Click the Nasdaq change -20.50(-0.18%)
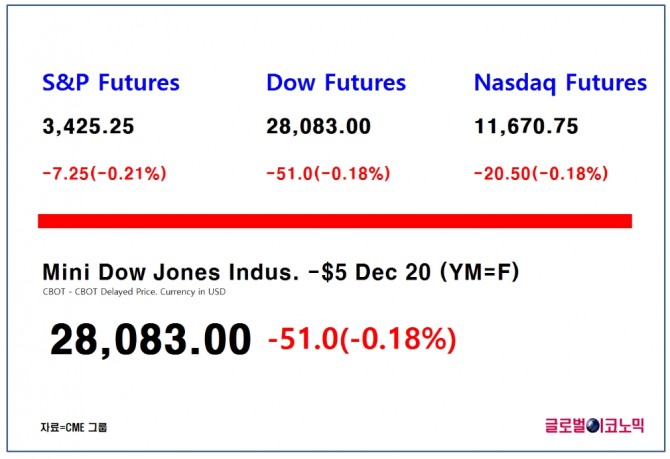 [x=540, y=173]
